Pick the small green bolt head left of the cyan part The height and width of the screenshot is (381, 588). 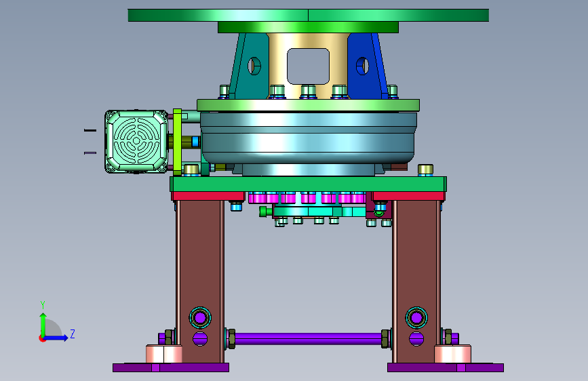(x=263, y=212)
